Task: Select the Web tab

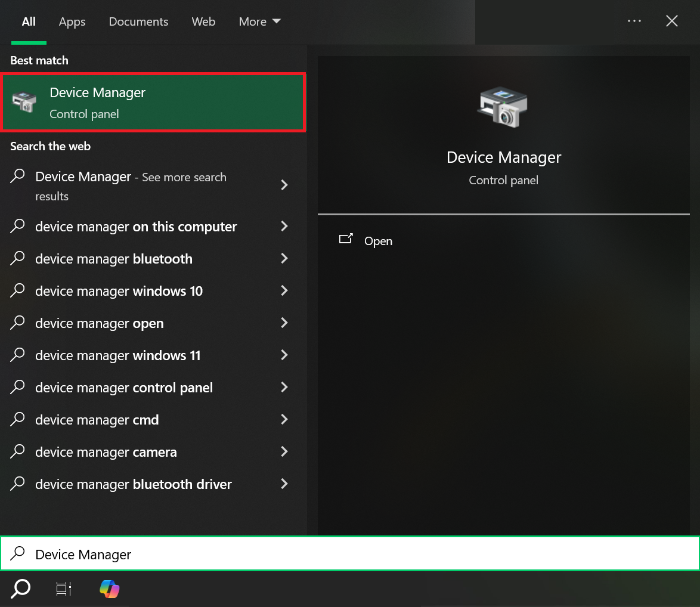Action: tap(203, 21)
